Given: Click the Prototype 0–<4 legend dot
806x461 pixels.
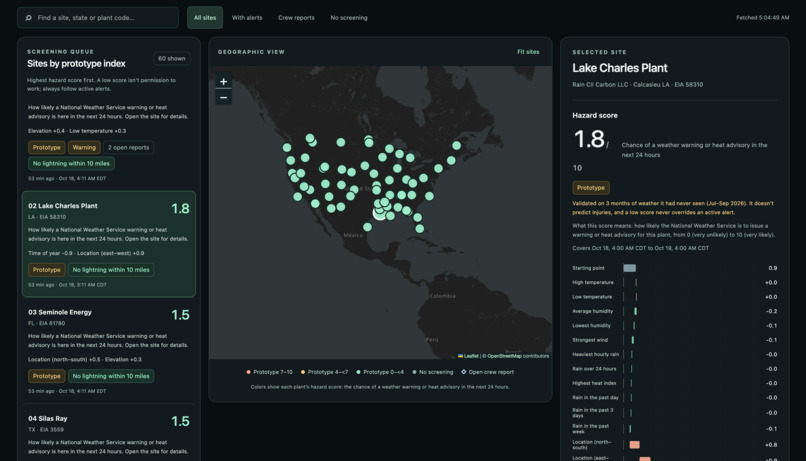Looking at the screenshot, I should point(358,372).
